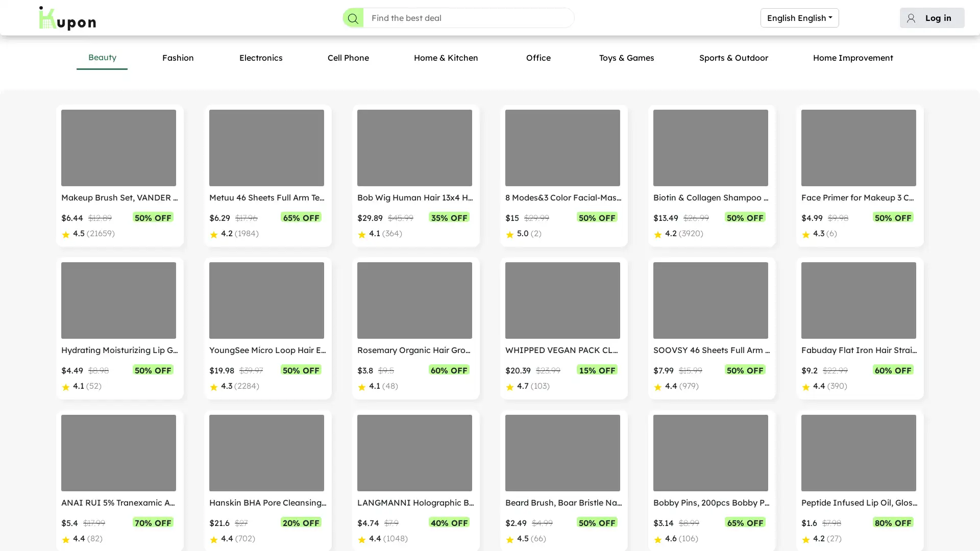980x551 pixels.
Task: Open Face Primer for Makeup thumbnail
Action: (x=859, y=148)
